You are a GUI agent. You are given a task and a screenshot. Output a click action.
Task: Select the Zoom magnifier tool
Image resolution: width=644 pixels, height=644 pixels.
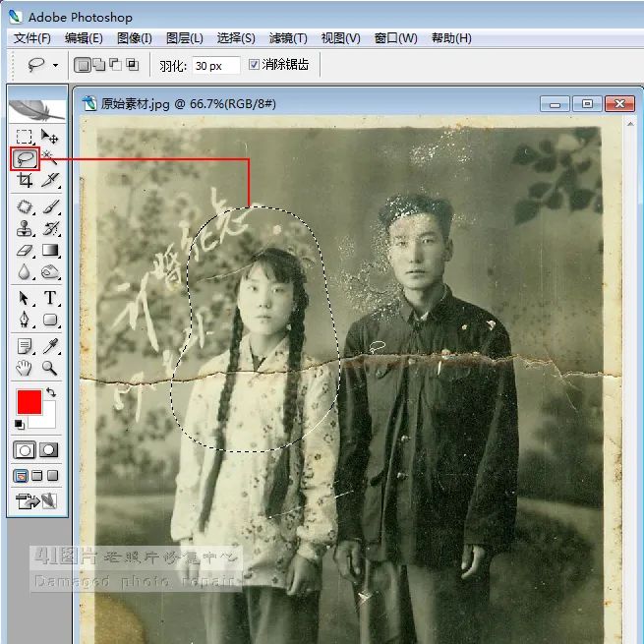click(50, 368)
